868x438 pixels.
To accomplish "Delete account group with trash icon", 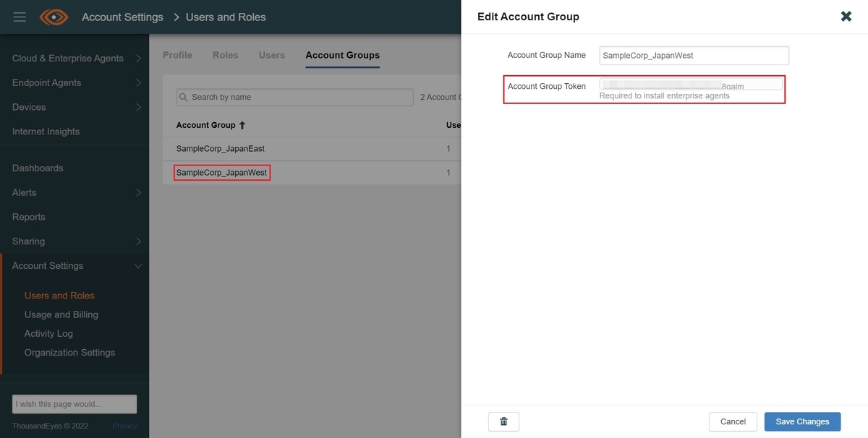I will click(504, 421).
